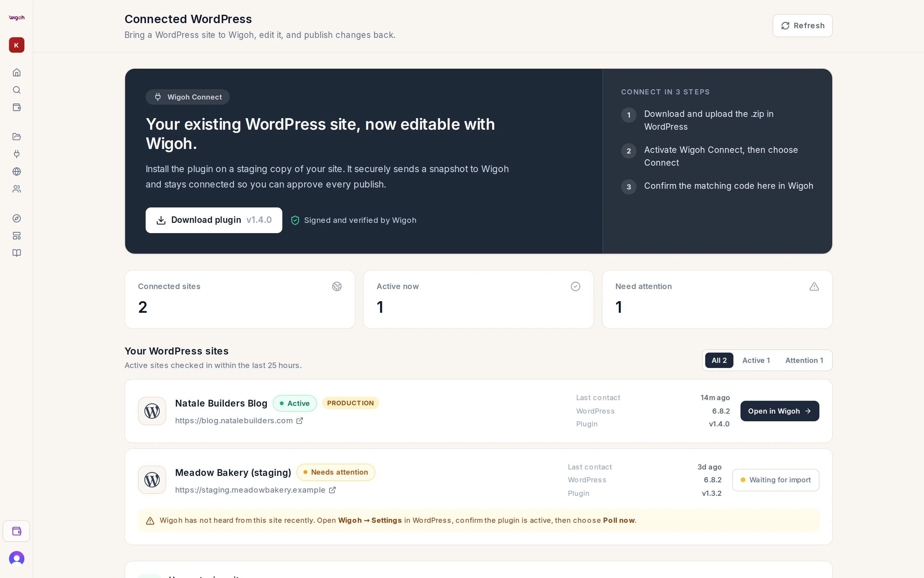This screenshot has width=924, height=578.
Task: Select the plug icon in sidebar
Action: [16, 154]
